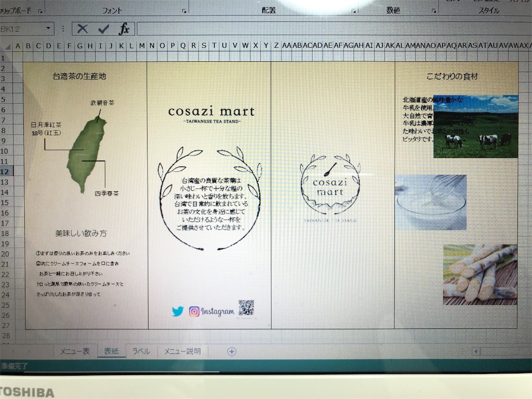Select column Z header
532x399 pixels.
[276, 46]
